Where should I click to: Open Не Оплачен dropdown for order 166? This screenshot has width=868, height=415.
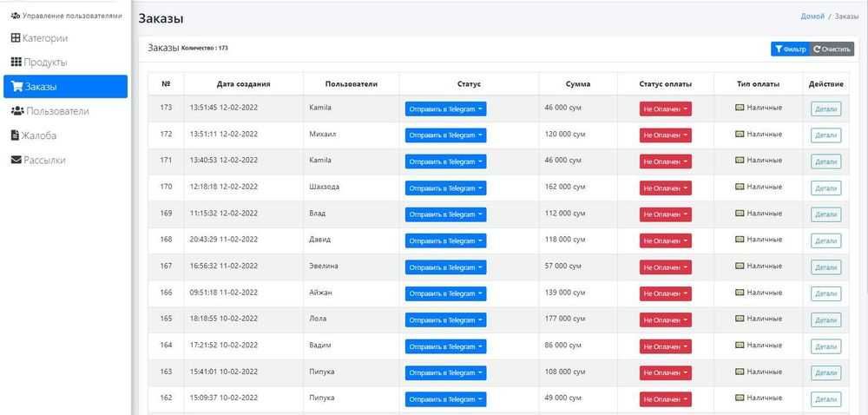[666, 293]
